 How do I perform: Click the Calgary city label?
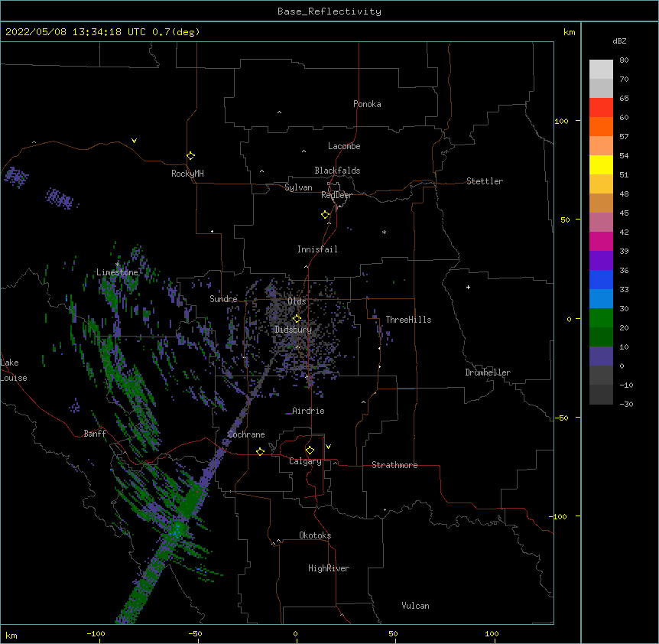[x=305, y=461]
